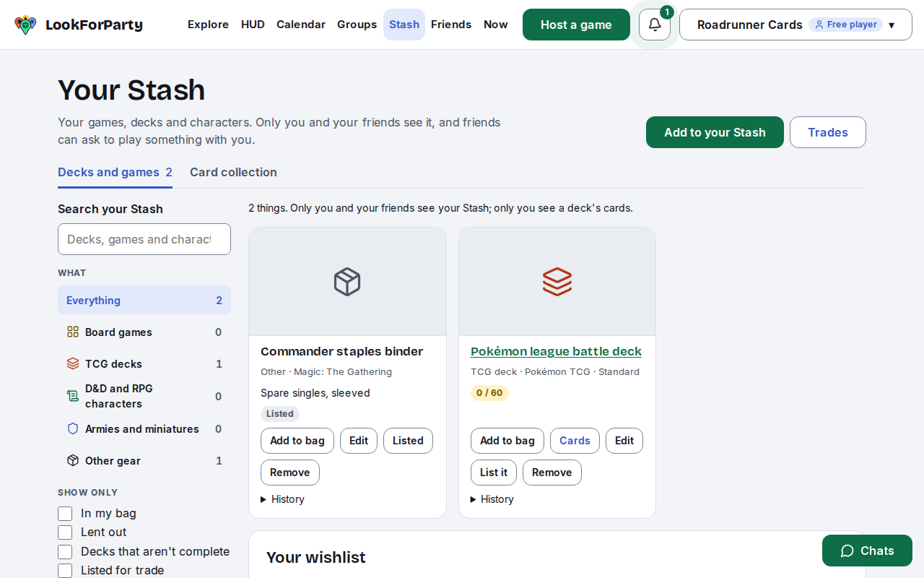Open the Pokémon league battle deck link

coord(556,351)
